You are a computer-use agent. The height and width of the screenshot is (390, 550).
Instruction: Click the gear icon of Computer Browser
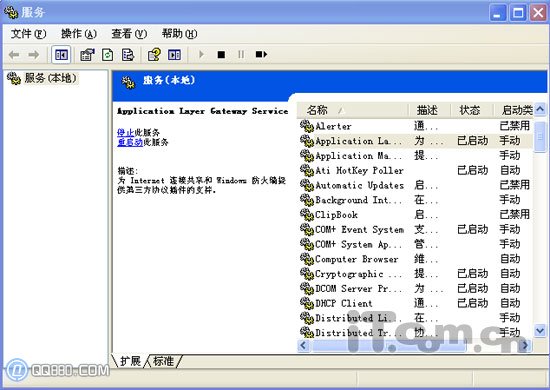pyautogui.click(x=307, y=259)
